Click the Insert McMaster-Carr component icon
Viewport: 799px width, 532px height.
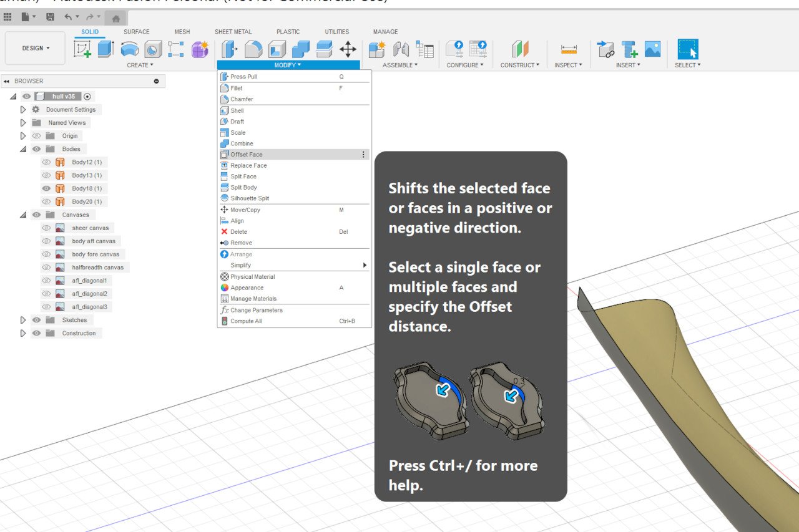point(629,49)
